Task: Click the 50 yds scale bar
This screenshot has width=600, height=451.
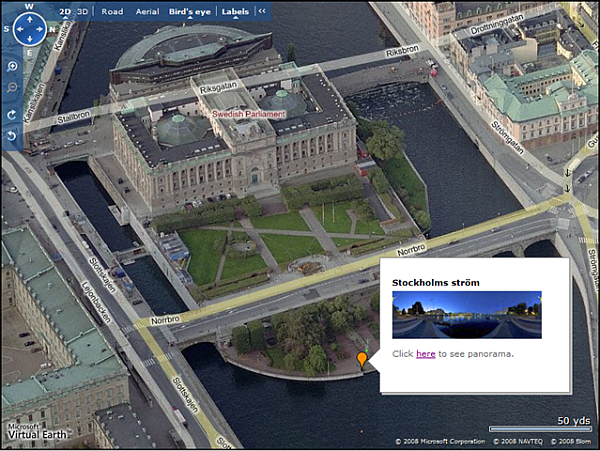Action: coord(540,429)
